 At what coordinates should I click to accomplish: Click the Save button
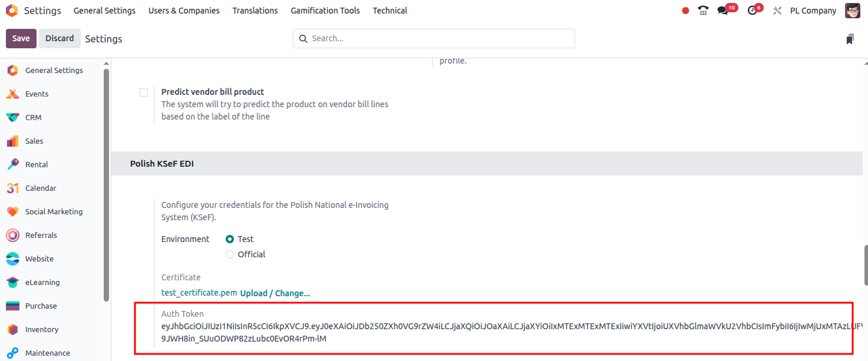[x=21, y=38]
